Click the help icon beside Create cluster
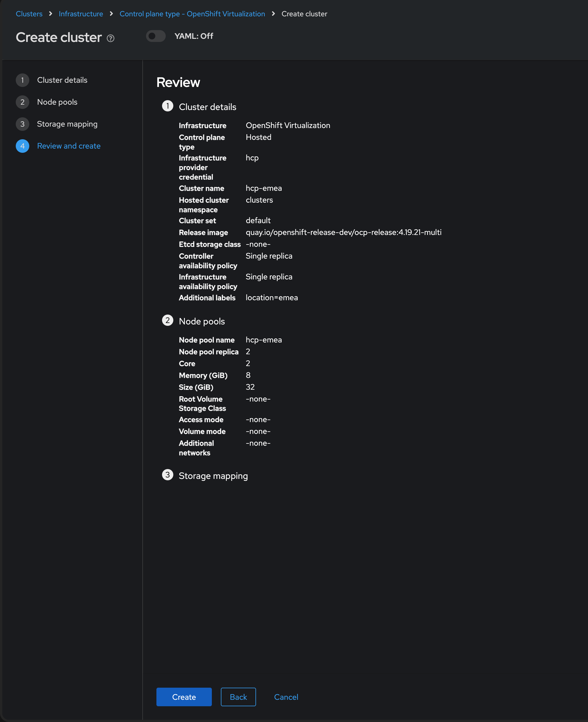Viewport: 588px width, 722px height. (x=110, y=38)
